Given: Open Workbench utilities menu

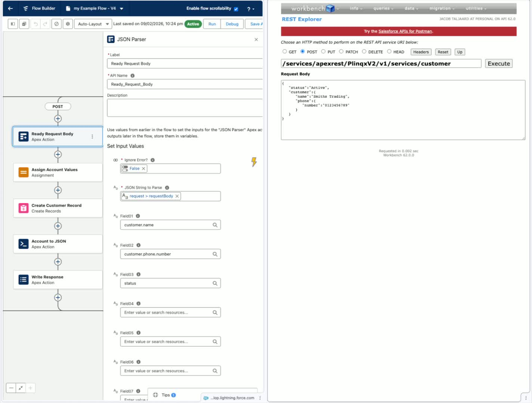Looking at the screenshot, I should point(476,8).
